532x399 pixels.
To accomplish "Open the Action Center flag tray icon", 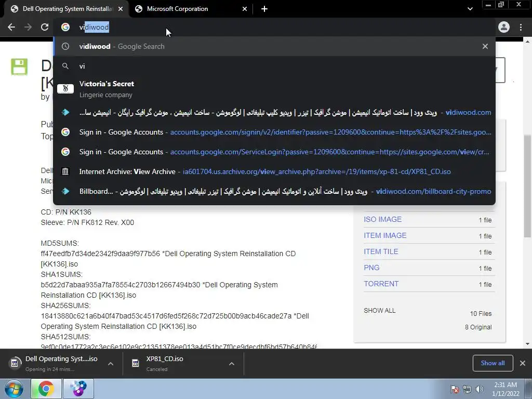I will click(x=455, y=389).
